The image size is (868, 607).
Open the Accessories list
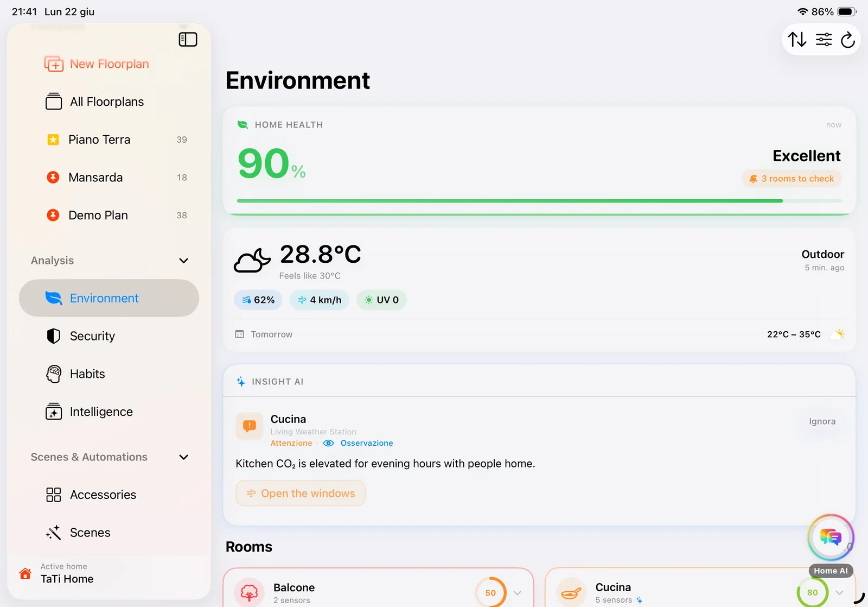point(109,495)
